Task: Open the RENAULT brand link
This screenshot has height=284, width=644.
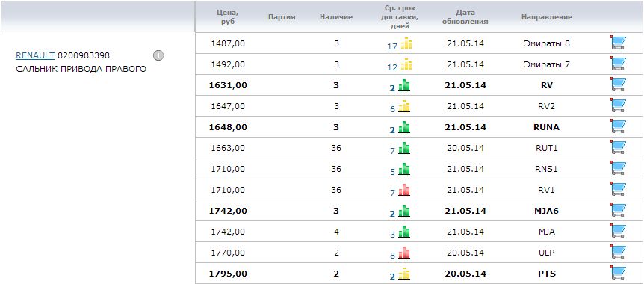Action: coord(35,55)
